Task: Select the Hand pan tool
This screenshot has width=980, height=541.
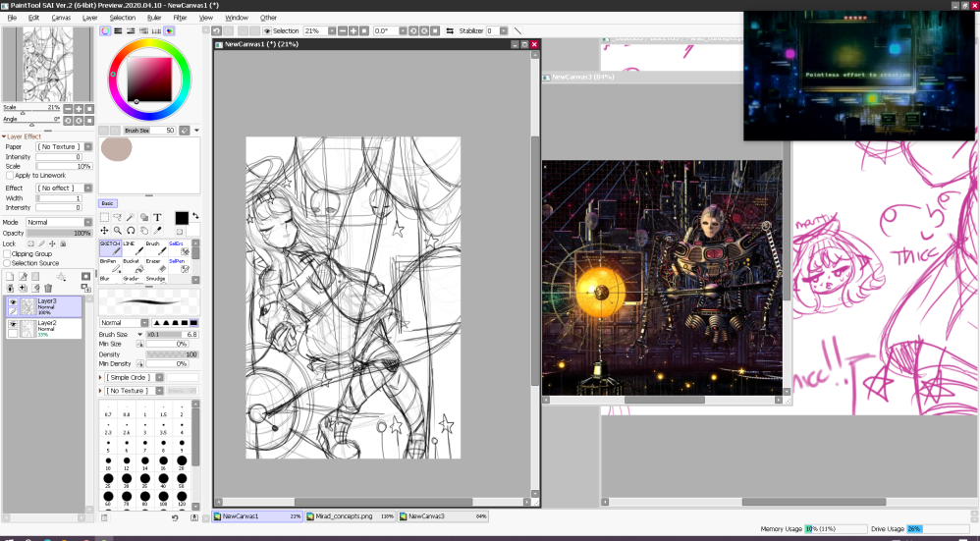Action: (143, 231)
